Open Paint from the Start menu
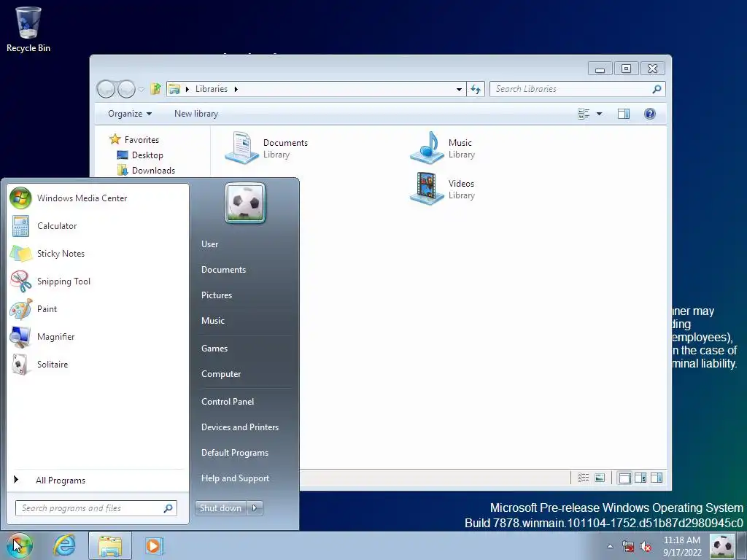This screenshot has height=560, width=747. tap(98, 308)
